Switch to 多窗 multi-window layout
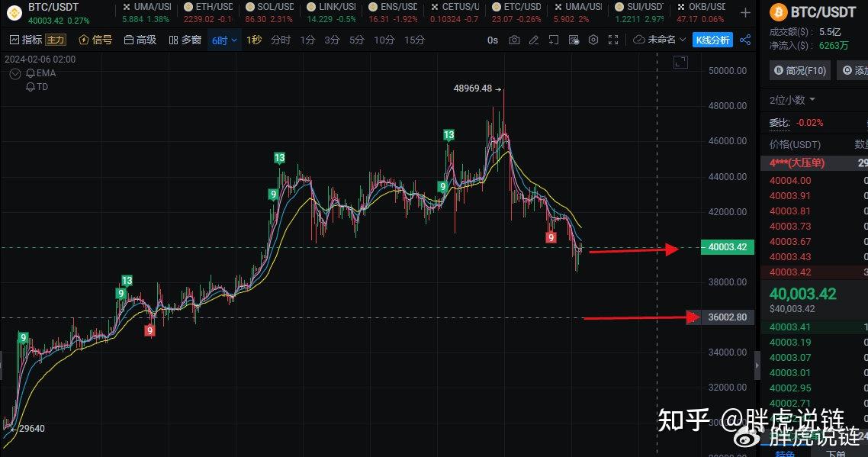 point(185,40)
